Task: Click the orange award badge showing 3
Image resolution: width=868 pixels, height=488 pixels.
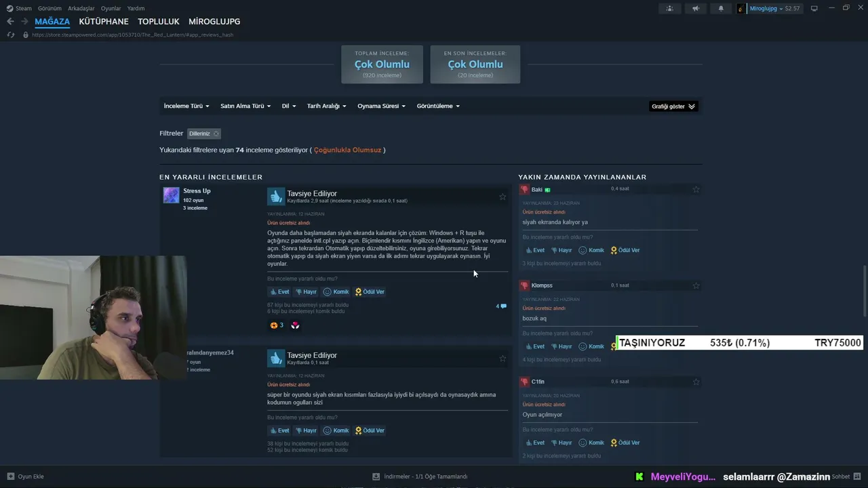Action: pyautogui.click(x=277, y=325)
